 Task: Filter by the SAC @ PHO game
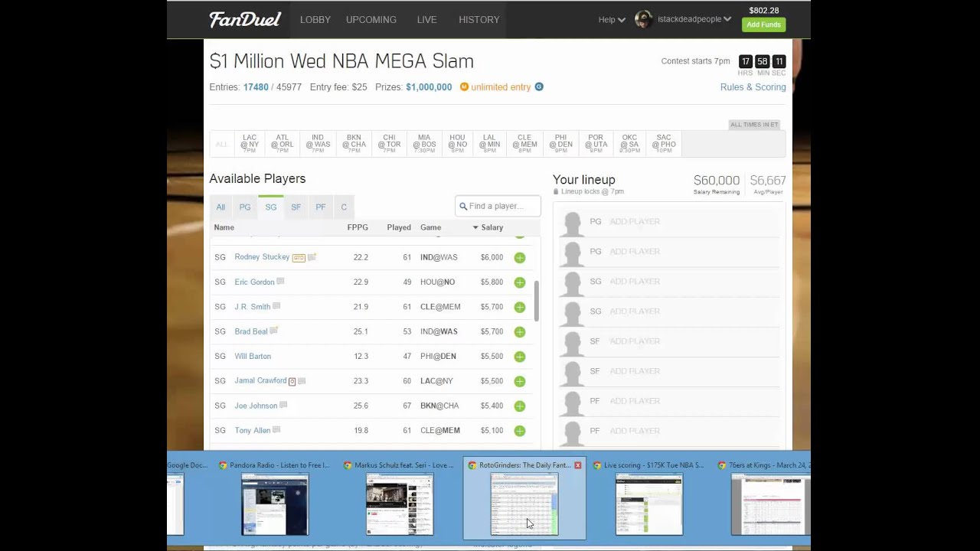[x=664, y=144]
